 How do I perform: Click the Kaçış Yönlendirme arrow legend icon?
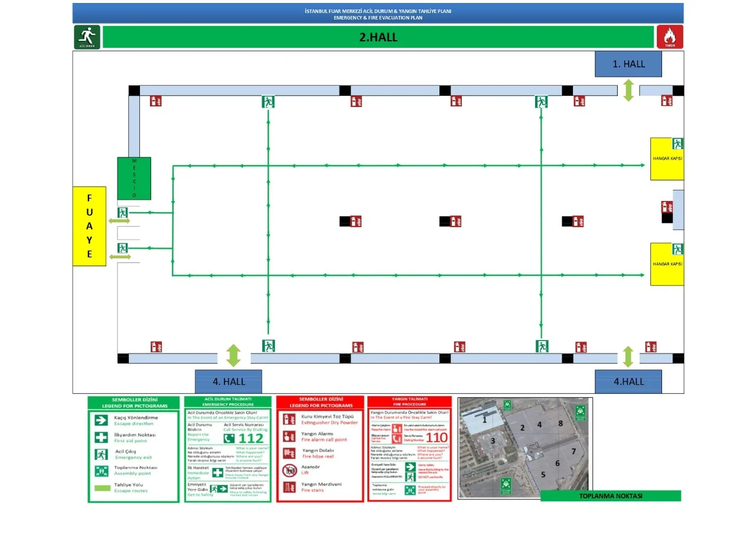coord(101,420)
